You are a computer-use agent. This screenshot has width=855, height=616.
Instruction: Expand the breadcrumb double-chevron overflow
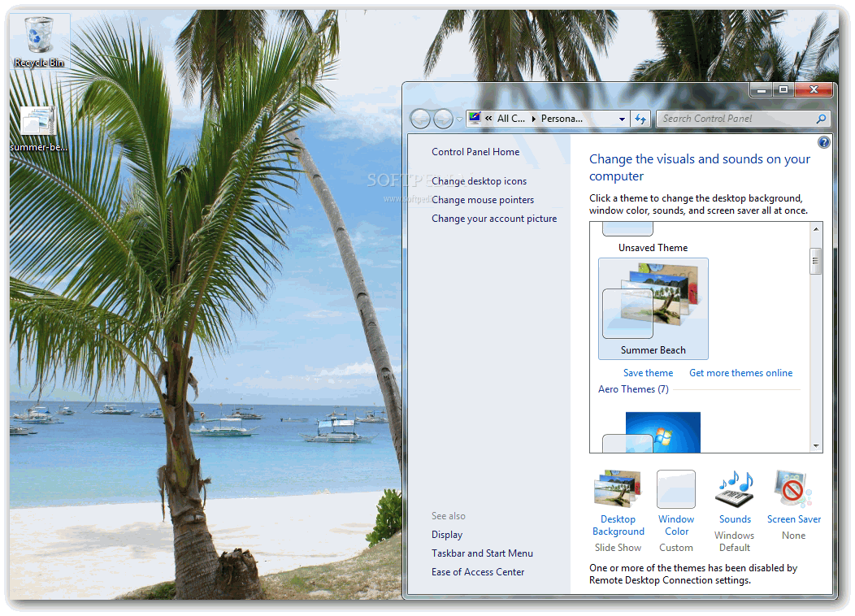pyautogui.click(x=488, y=119)
